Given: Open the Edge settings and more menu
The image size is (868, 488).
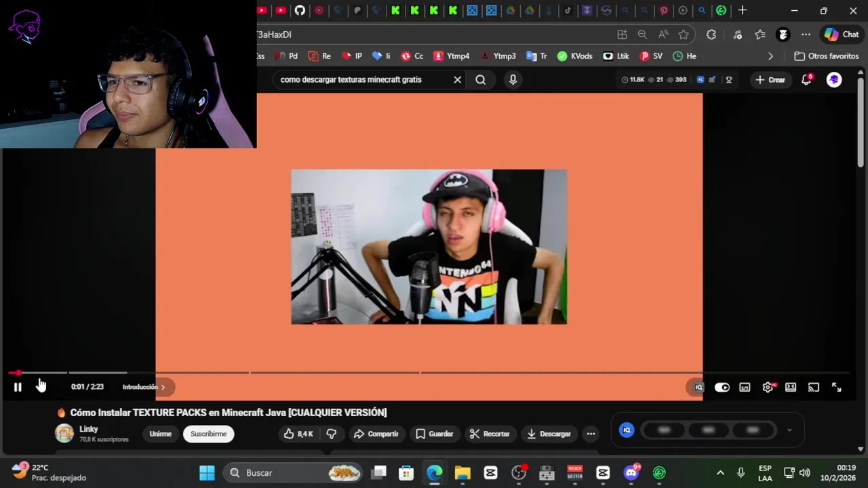Looking at the screenshot, I should pyautogui.click(x=806, y=35).
